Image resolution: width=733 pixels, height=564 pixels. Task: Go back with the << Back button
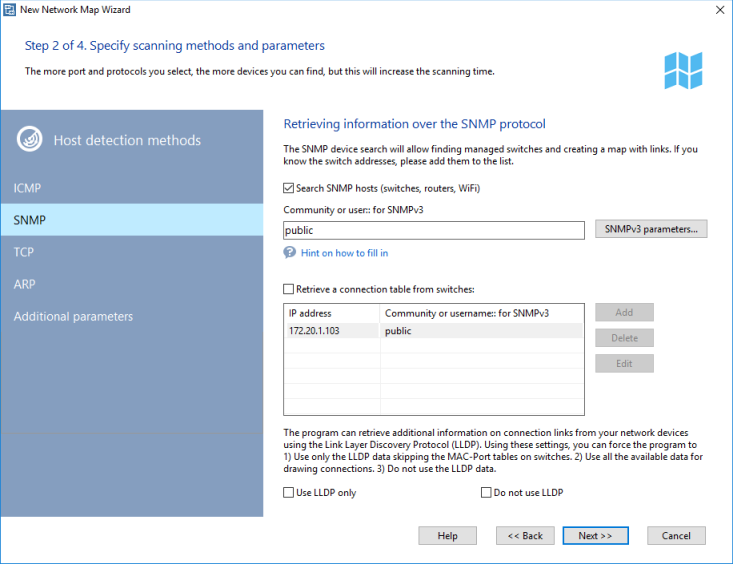tap(525, 536)
